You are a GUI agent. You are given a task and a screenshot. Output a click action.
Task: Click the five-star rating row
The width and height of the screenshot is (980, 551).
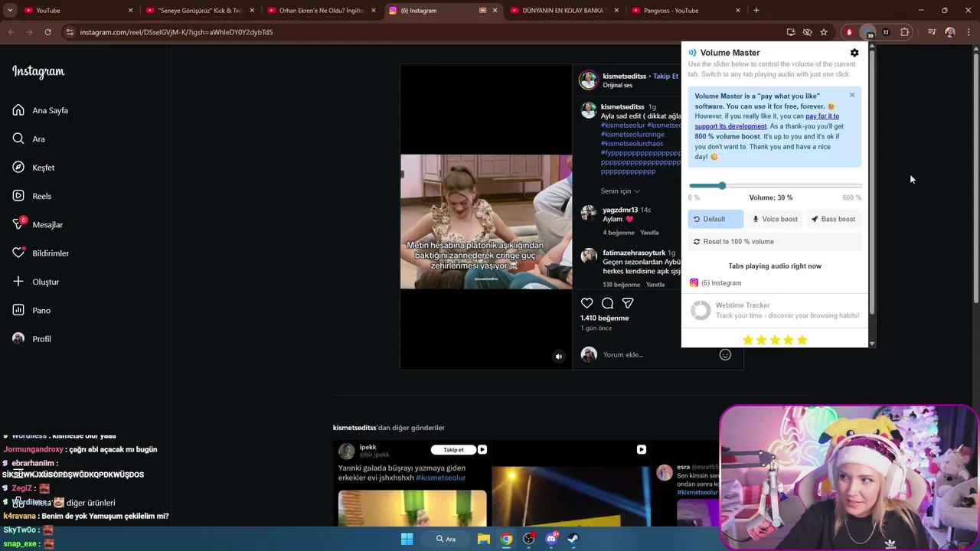775,340
